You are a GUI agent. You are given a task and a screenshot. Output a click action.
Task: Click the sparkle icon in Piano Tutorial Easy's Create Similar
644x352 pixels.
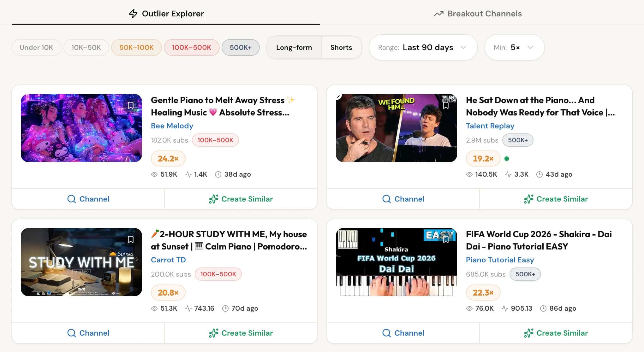529,333
